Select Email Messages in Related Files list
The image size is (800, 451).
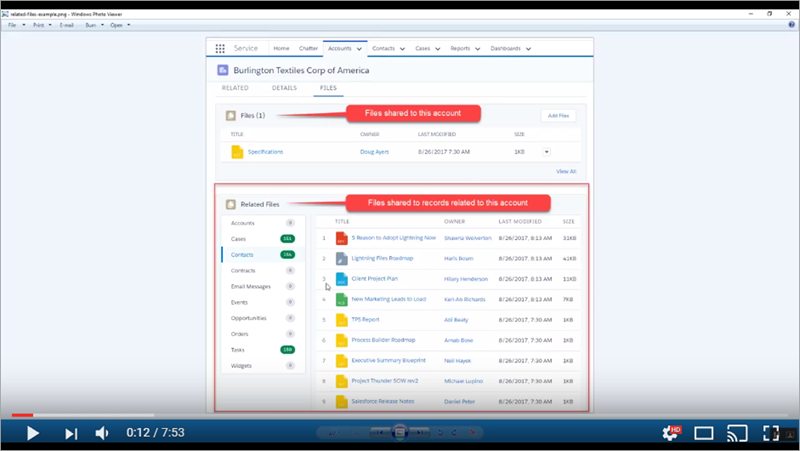263,287
